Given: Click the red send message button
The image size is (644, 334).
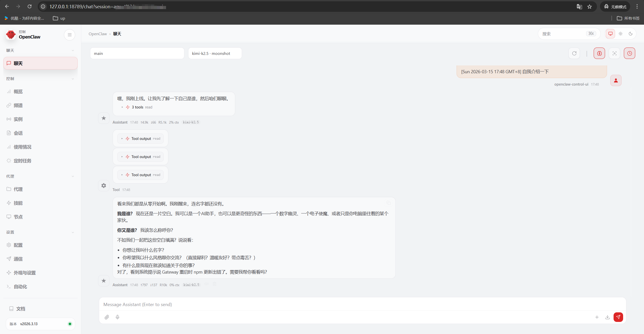Looking at the screenshot, I should (618, 317).
